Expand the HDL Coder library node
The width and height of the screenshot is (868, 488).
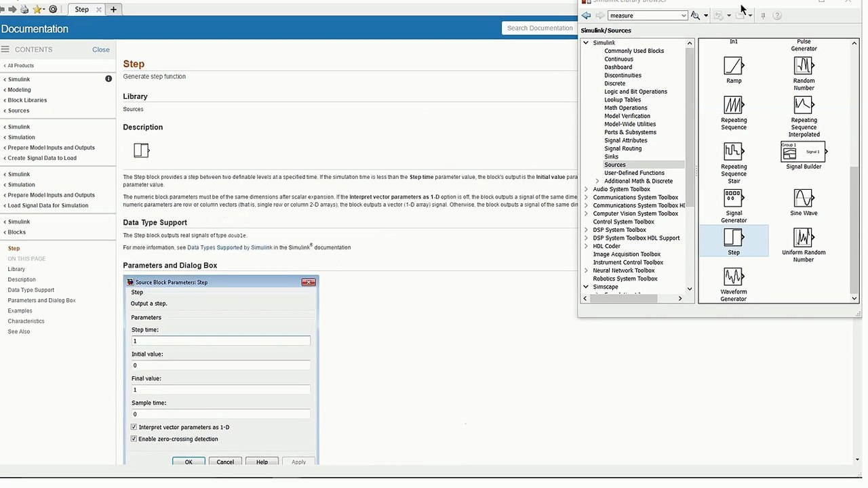[x=586, y=246]
